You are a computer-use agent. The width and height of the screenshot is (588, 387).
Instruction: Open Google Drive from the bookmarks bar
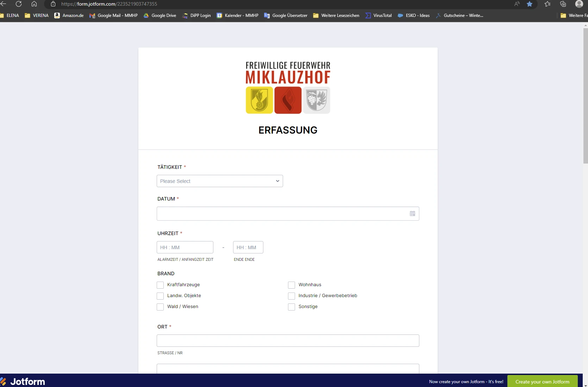[160, 15]
